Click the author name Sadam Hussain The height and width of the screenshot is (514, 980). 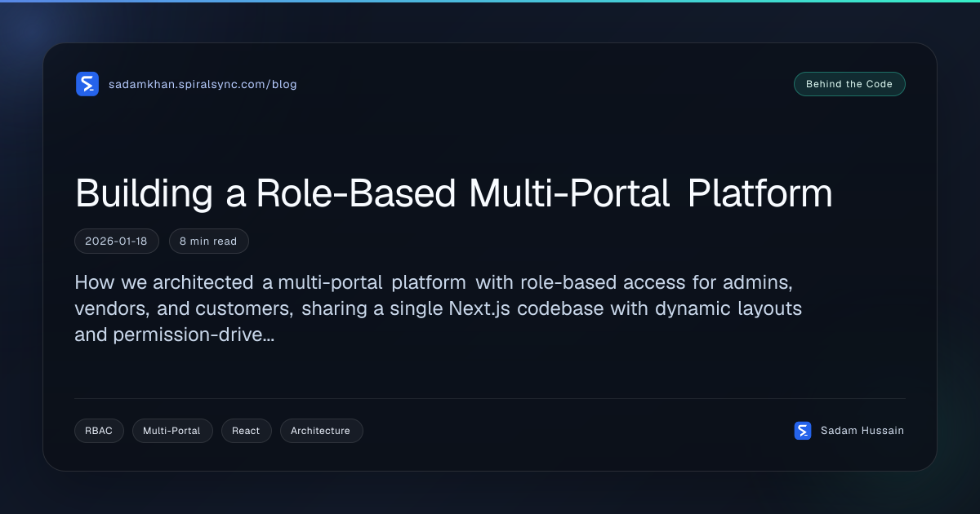(862, 431)
